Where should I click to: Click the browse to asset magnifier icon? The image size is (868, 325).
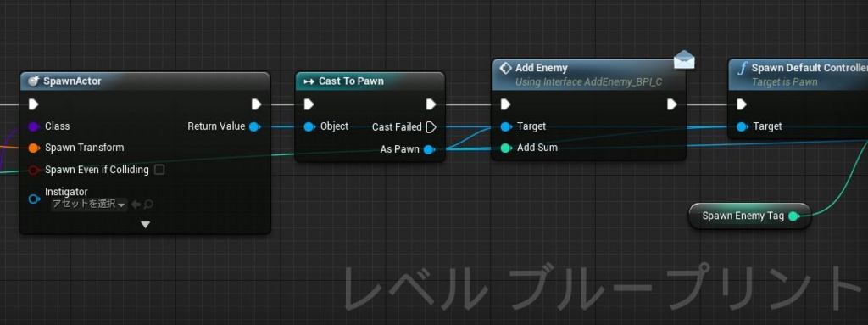click(x=147, y=205)
